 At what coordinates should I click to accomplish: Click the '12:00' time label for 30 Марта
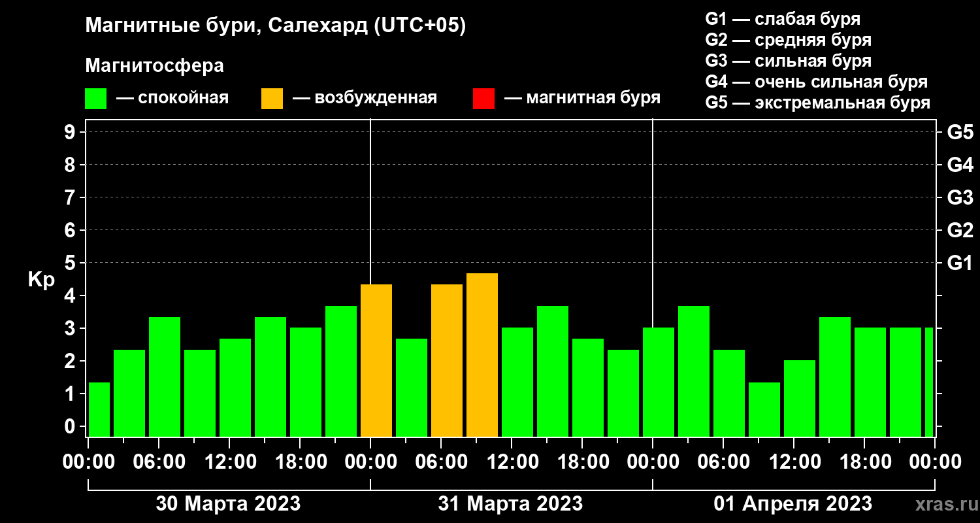tap(229, 462)
